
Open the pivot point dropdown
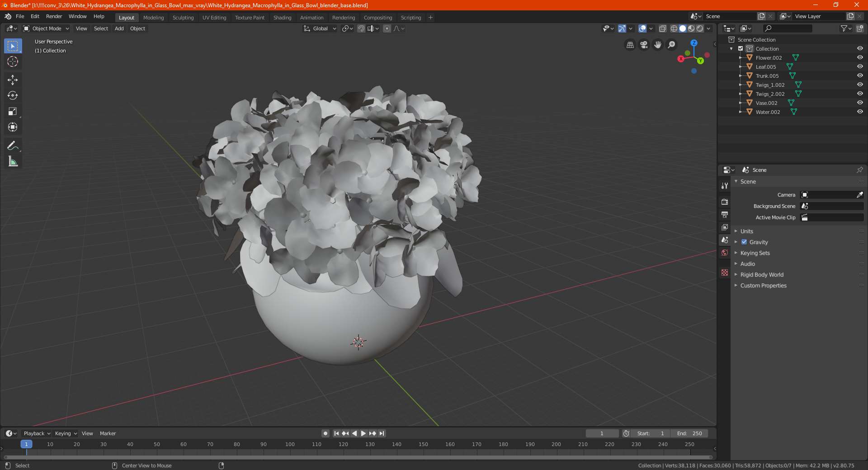tap(348, 28)
